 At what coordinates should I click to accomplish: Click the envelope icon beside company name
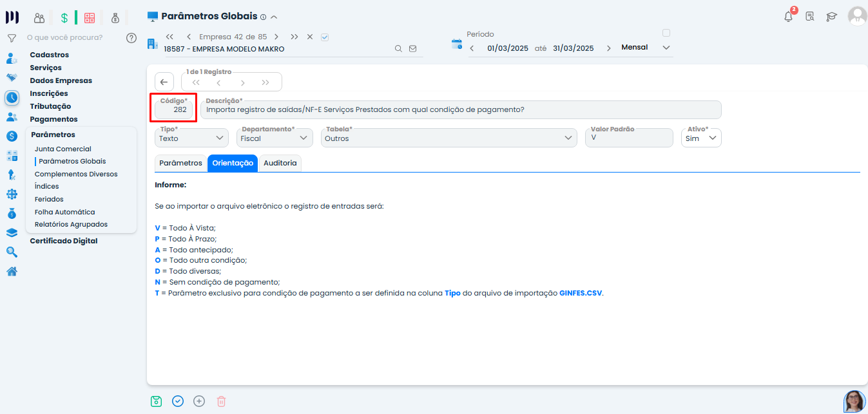[x=413, y=49]
